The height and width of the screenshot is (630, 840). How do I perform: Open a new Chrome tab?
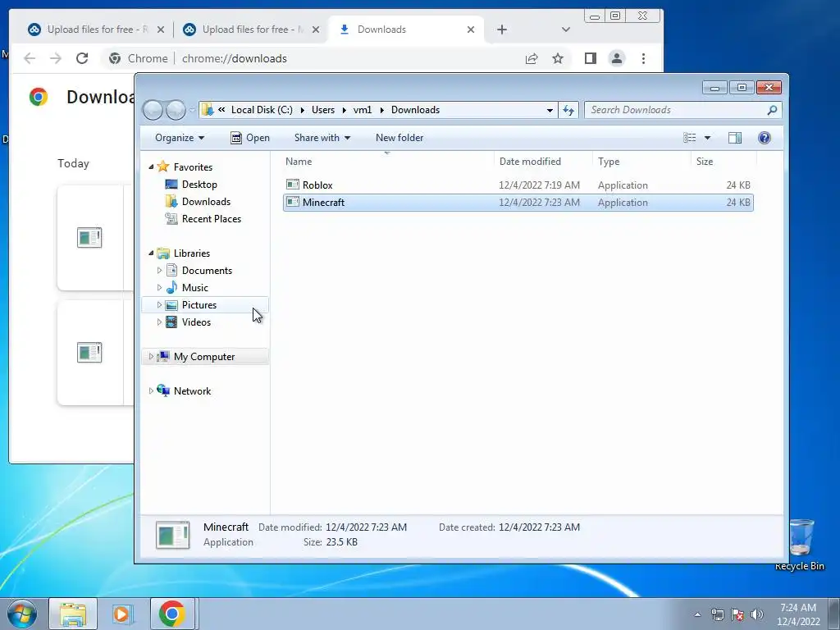tap(502, 30)
